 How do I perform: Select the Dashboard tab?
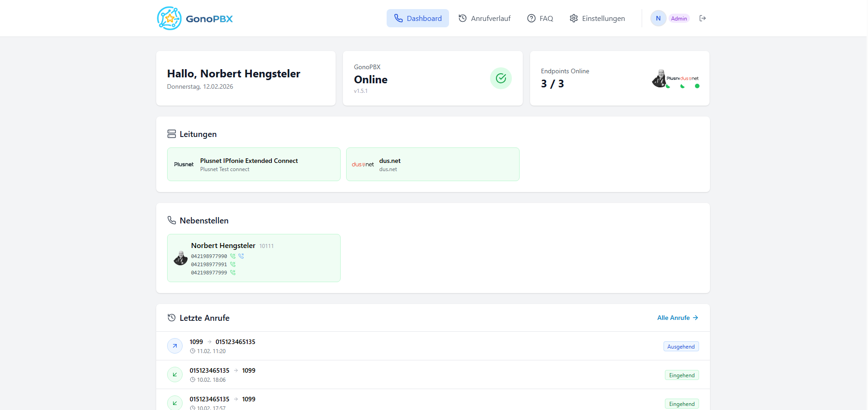418,18
